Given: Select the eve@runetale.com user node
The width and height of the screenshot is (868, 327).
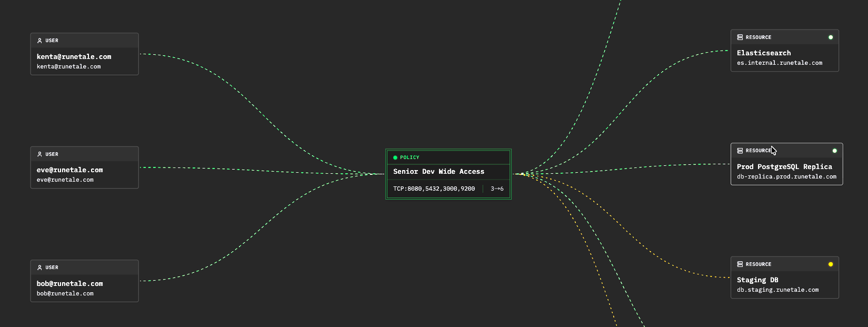Looking at the screenshot, I should pyautogui.click(x=85, y=167).
